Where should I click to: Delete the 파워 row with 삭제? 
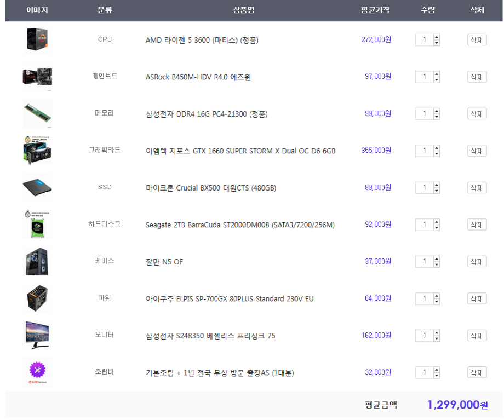pyautogui.click(x=477, y=298)
